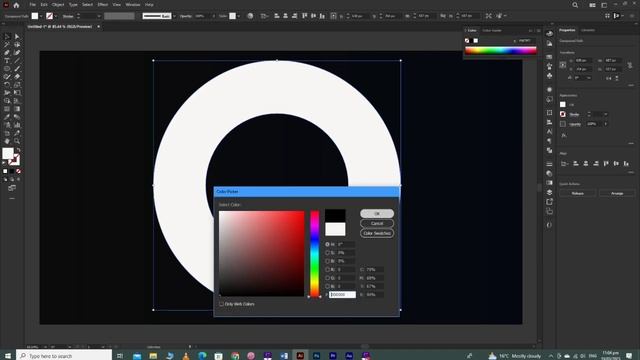Select the R red radio button

(327, 269)
